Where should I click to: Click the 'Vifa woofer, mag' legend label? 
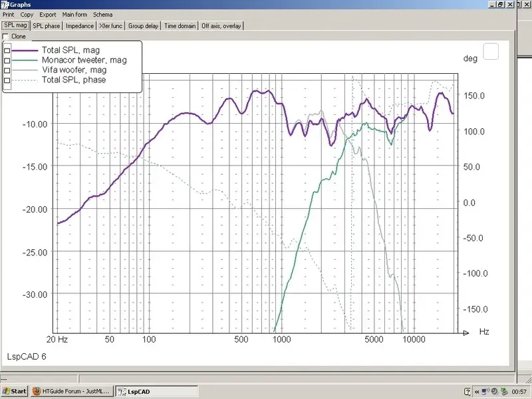click(x=74, y=70)
